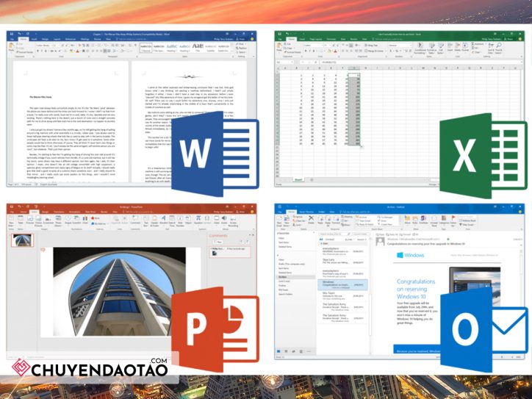Viewport: 532px width, 399px height.
Task: Reply to the message in Outlook
Action: 320,220
